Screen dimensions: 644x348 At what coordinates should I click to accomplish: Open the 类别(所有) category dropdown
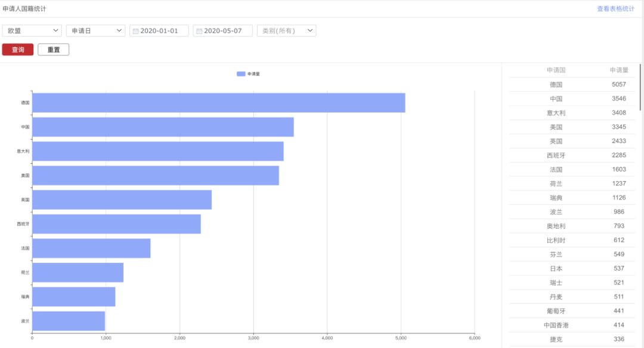pyautogui.click(x=287, y=31)
